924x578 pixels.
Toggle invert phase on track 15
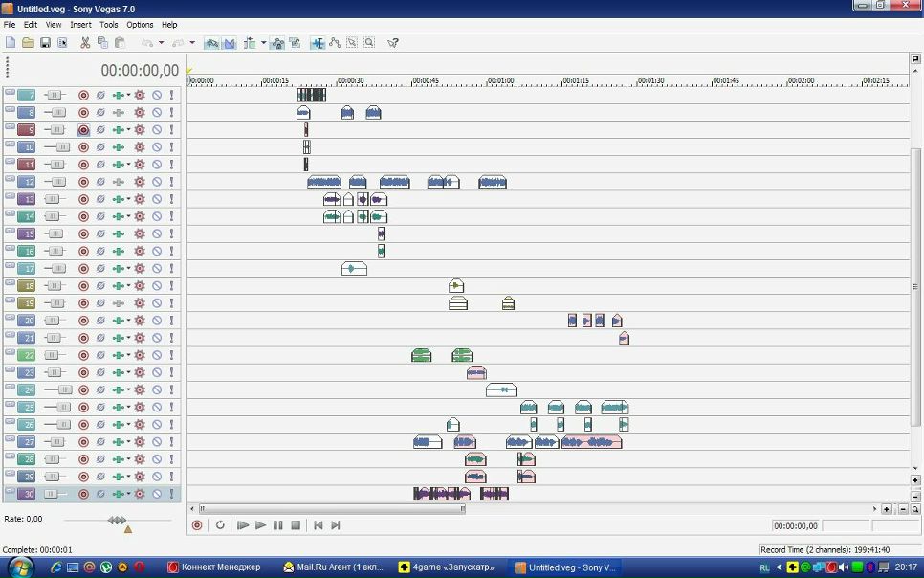point(100,234)
